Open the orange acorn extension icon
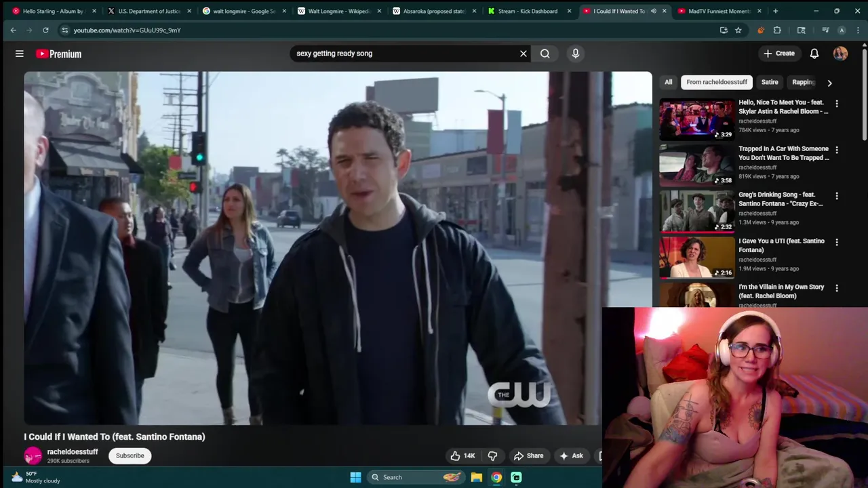Image resolution: width=868 pixels, height=488 pixels. point(760,30)
